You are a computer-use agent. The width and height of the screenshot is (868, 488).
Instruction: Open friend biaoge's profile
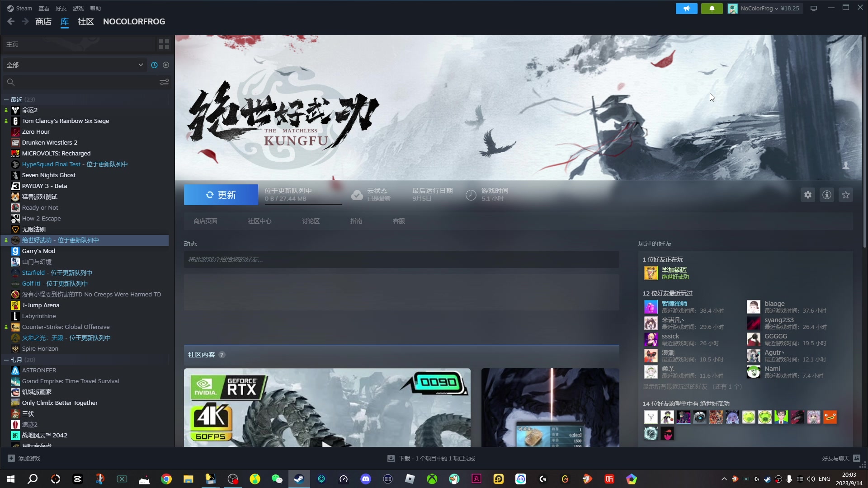(x=774, y=304)
